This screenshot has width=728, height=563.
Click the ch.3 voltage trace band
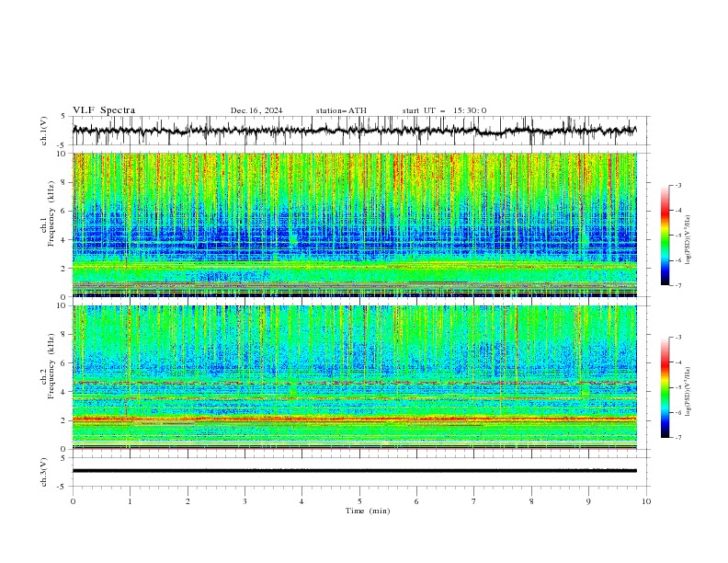[x=354, y=471]
